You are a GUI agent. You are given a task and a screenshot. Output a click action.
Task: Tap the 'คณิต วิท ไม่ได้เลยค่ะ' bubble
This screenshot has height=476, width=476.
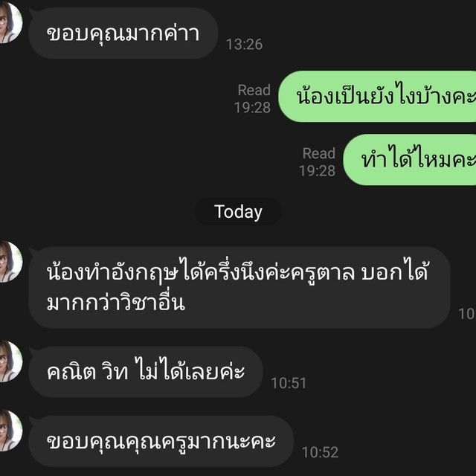(146, 372)
